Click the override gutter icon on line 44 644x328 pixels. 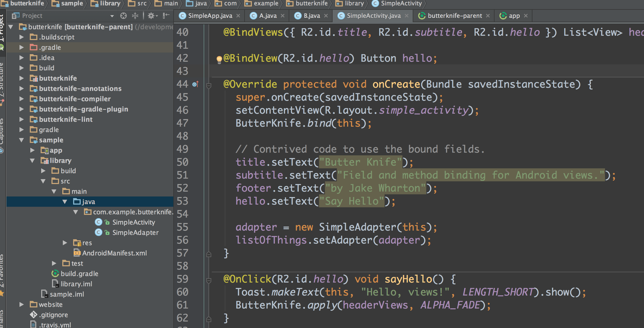pyautogui.click(x=196, y=84)
